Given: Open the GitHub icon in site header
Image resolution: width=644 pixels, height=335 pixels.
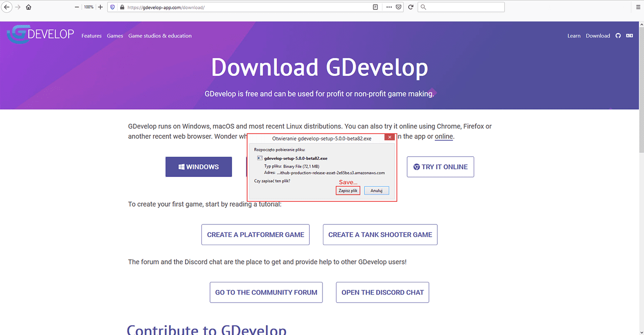Looking at the screenshot, I should tap(618, 36).
